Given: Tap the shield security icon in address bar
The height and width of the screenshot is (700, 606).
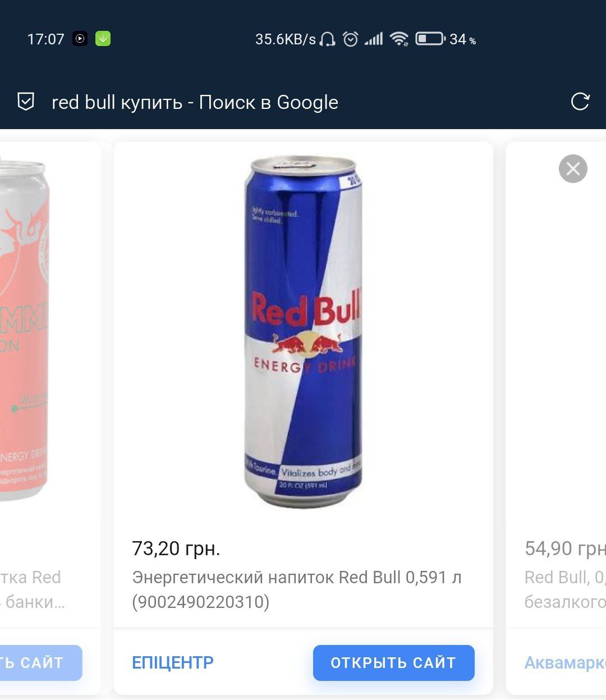Looking at the screenshot, I should pyautogui.click(x=26, y=102).
